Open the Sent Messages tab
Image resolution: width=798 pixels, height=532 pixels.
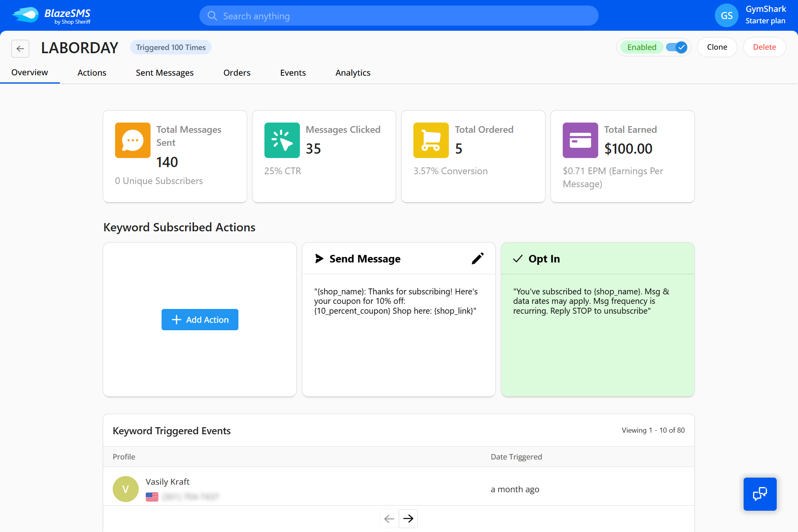pyautogui.click(x=165, y=73)
